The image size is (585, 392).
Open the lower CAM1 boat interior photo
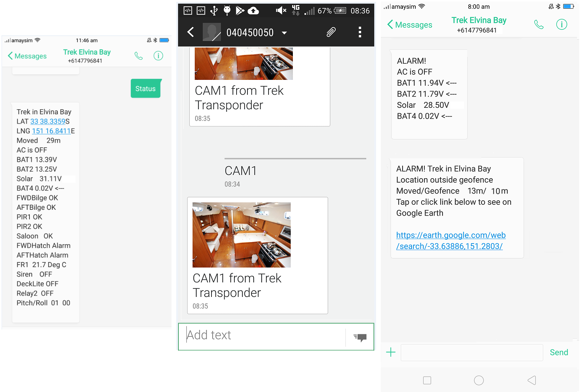(242, 235)
